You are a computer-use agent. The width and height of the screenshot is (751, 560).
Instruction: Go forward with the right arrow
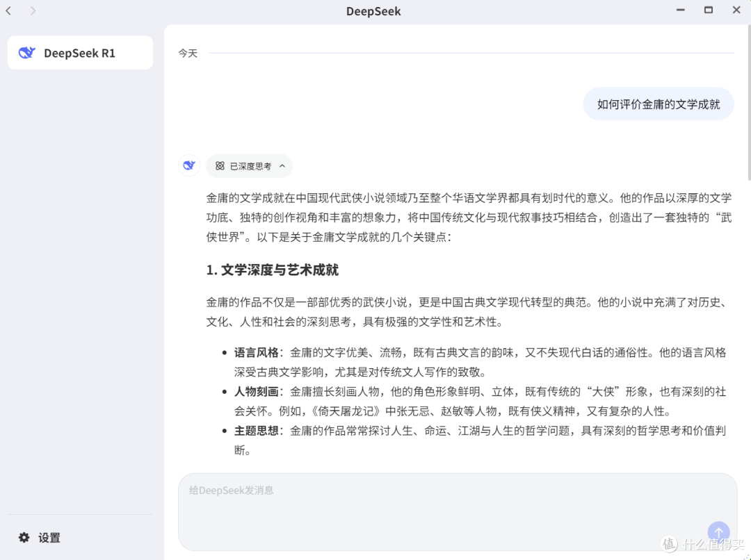tap(33, 10)
